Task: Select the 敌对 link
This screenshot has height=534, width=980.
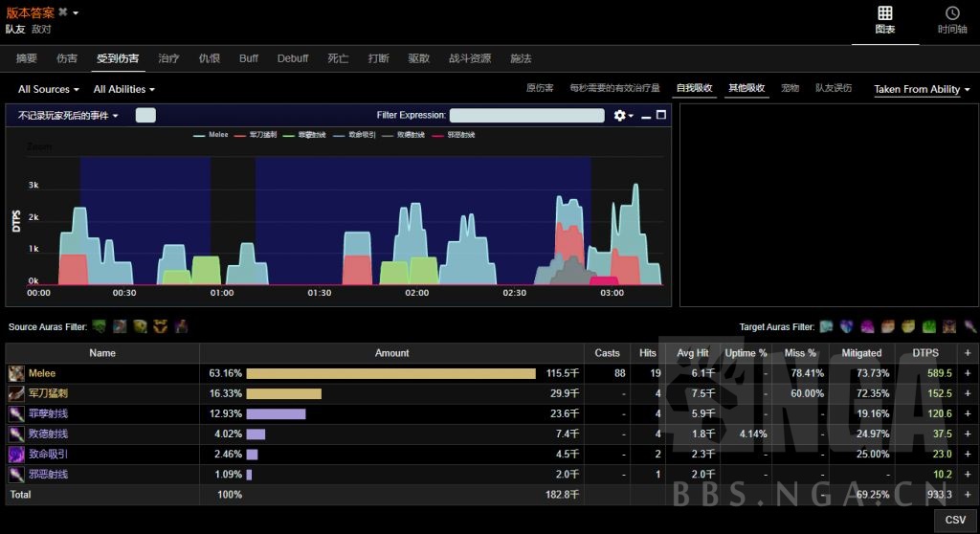Action: 41,30
